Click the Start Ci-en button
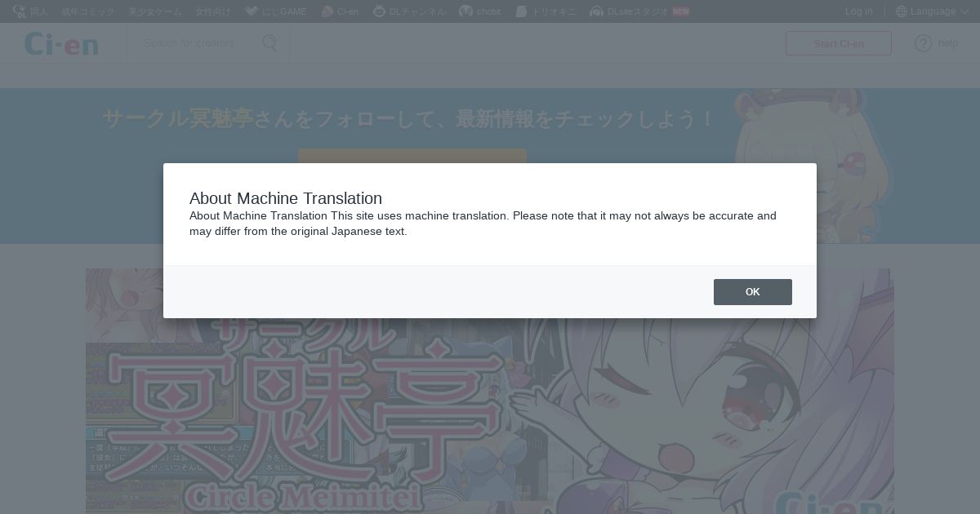980x514 pixels. point(839,43)
